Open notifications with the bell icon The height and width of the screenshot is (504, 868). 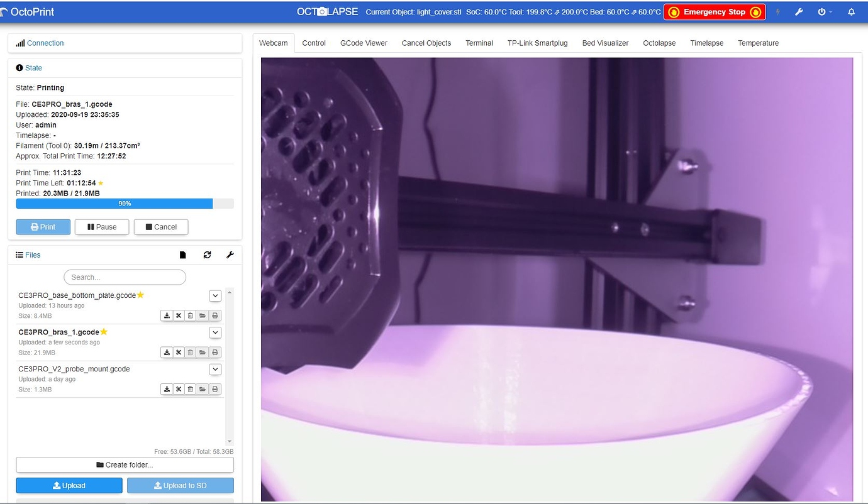(852, 11)
